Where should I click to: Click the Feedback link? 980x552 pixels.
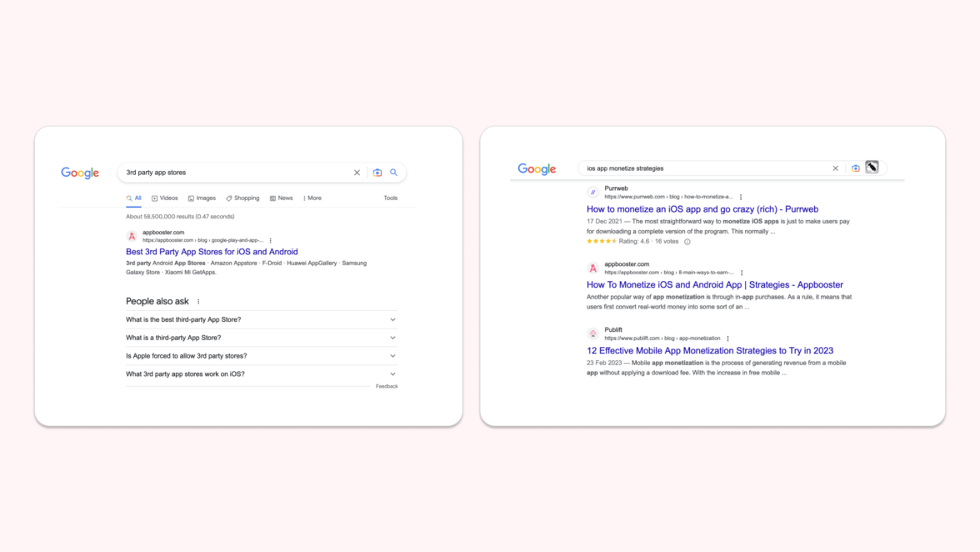point(387,386)
